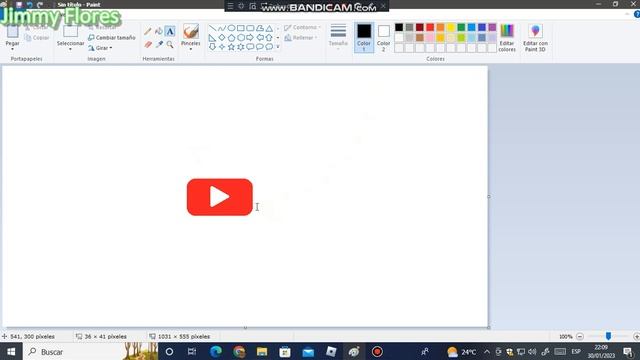Expand the Seleccionar dropdown arrow
640x360 pixels.
70,49
